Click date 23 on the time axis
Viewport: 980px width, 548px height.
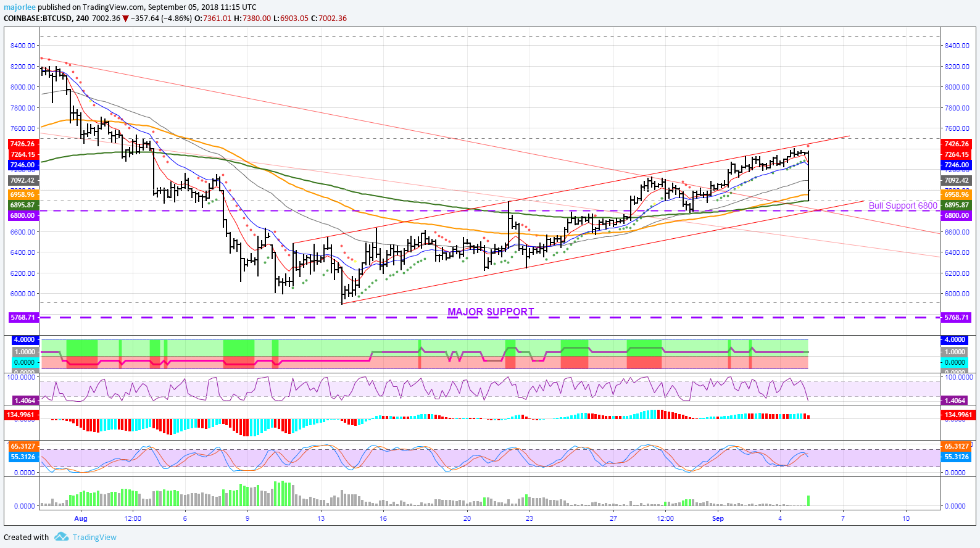(x=529, y=518)
